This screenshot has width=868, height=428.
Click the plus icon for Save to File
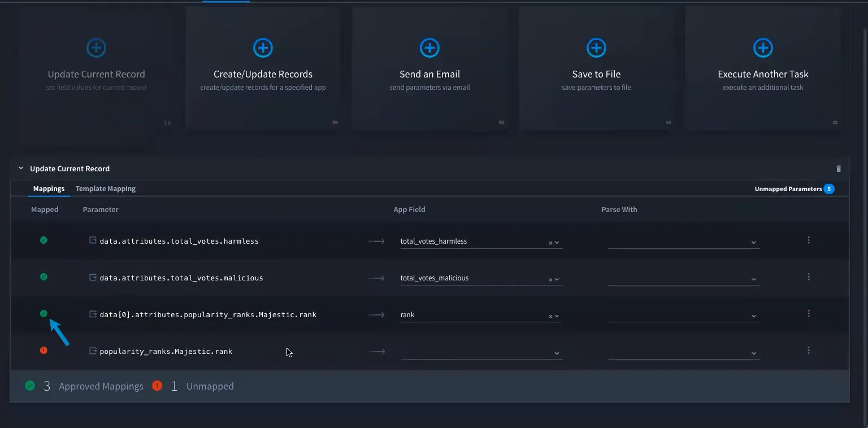(596, 48)
